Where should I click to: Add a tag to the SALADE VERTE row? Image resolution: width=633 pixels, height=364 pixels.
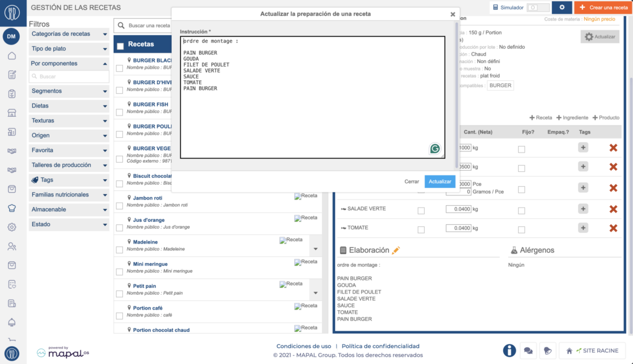[583, 209]
